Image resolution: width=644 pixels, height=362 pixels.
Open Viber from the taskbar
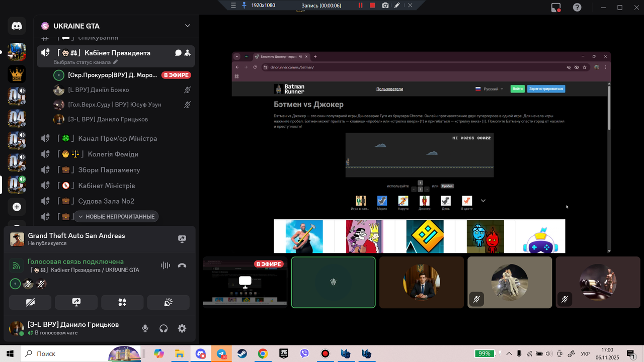[x=304, y=353]
